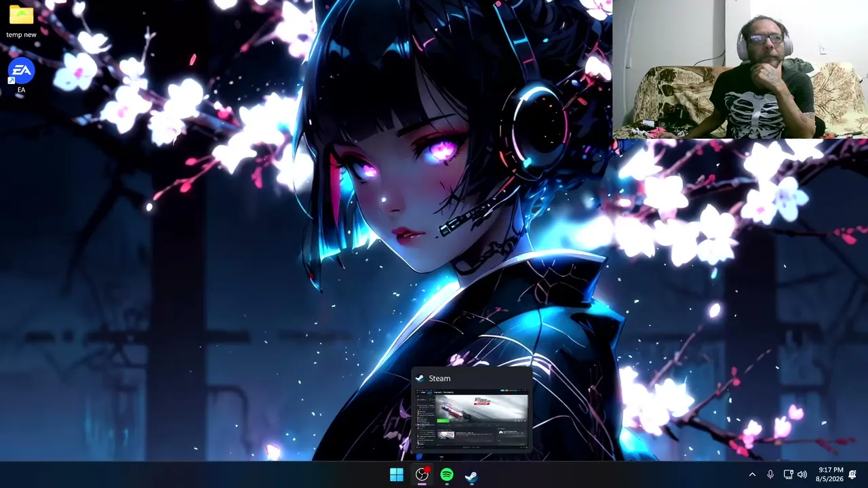Open the volume control in the tray
Viewport: 868px width, 488px height.
tap(802, 475)
